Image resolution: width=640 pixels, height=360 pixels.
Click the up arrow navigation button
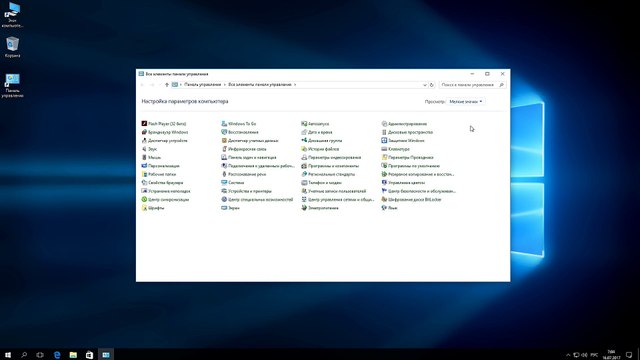167,85
